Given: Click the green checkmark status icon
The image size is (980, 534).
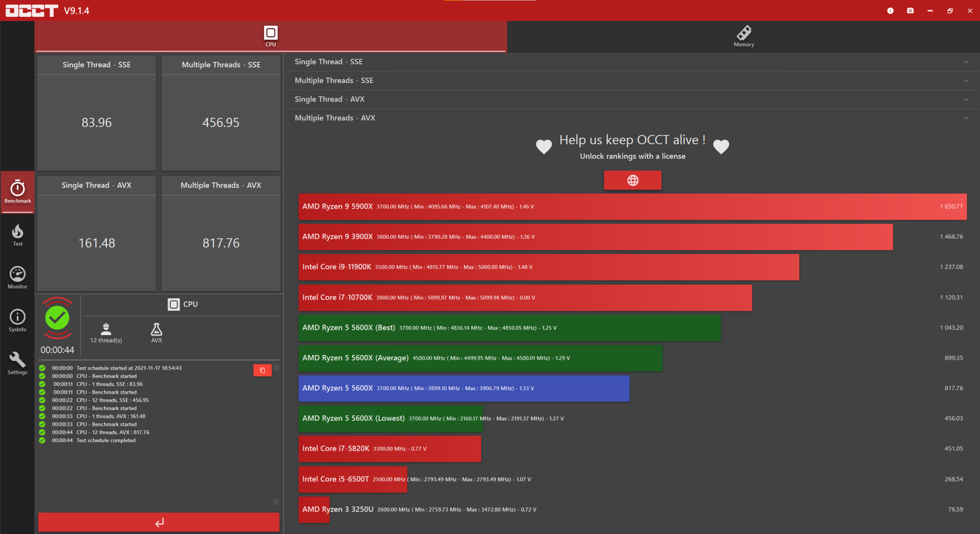Looking at the screenshot, I should coord(57,318).
